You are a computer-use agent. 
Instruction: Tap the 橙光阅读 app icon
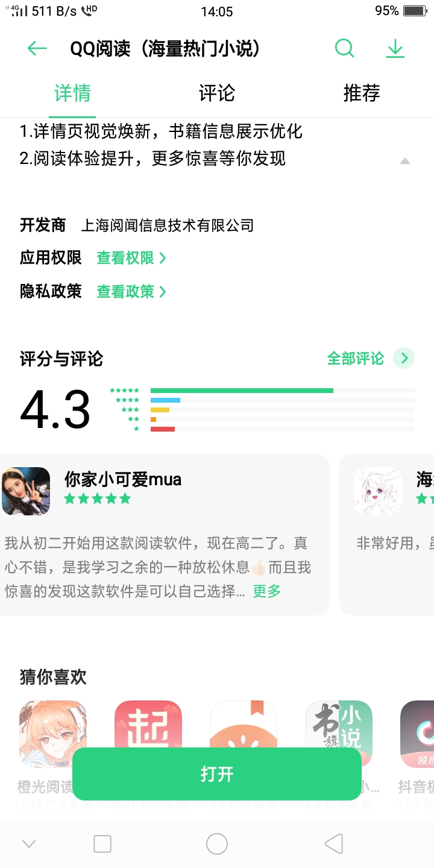tap(52, 726)
